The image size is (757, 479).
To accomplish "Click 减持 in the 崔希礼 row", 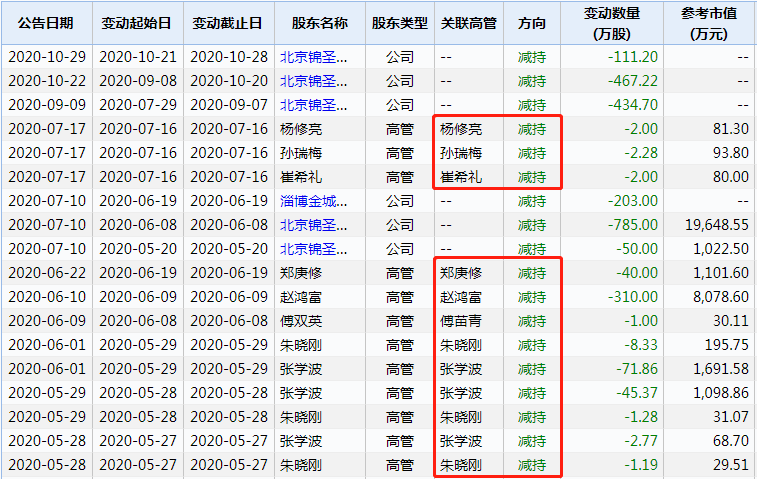I will 532,177.
